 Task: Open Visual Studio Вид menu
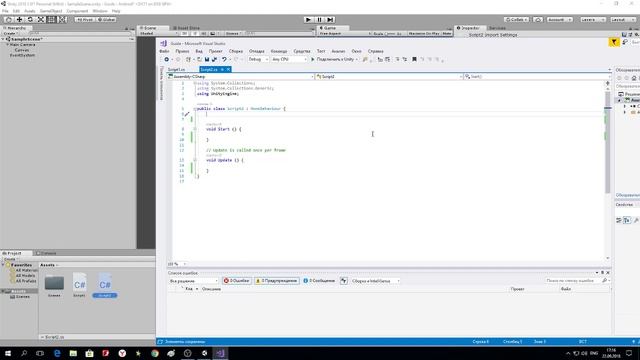pyautogui.click(x=199, y=51)
